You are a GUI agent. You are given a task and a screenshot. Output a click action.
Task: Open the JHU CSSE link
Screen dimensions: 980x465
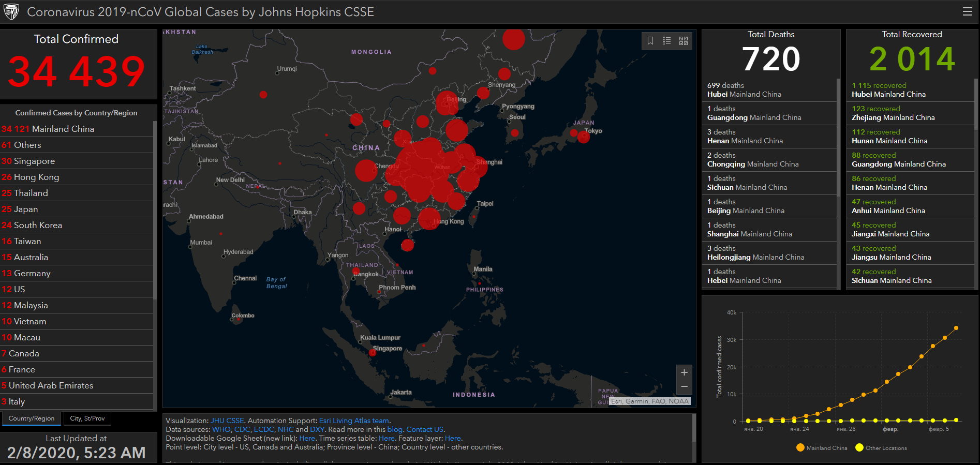(227, 421)
